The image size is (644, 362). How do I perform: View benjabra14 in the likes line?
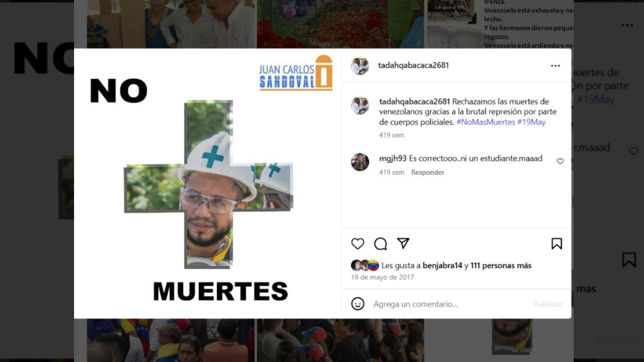pos(442,265)
